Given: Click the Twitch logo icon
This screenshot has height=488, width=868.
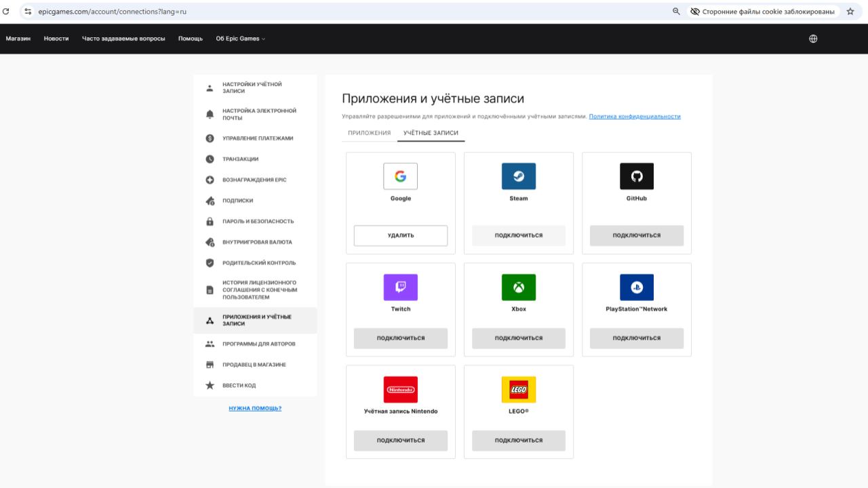Looking at the screenshot, I should pyautogui.click(x=401, y=287).
